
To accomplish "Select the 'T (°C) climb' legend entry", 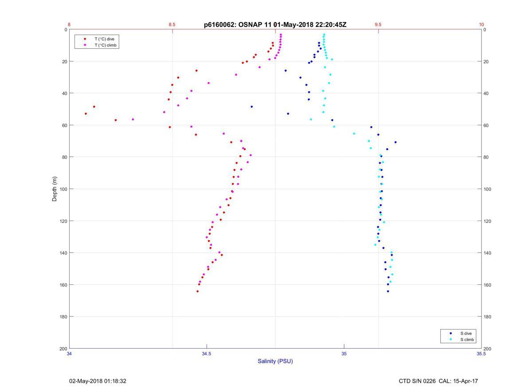I will pyautogui.click(x=105, y=45).
